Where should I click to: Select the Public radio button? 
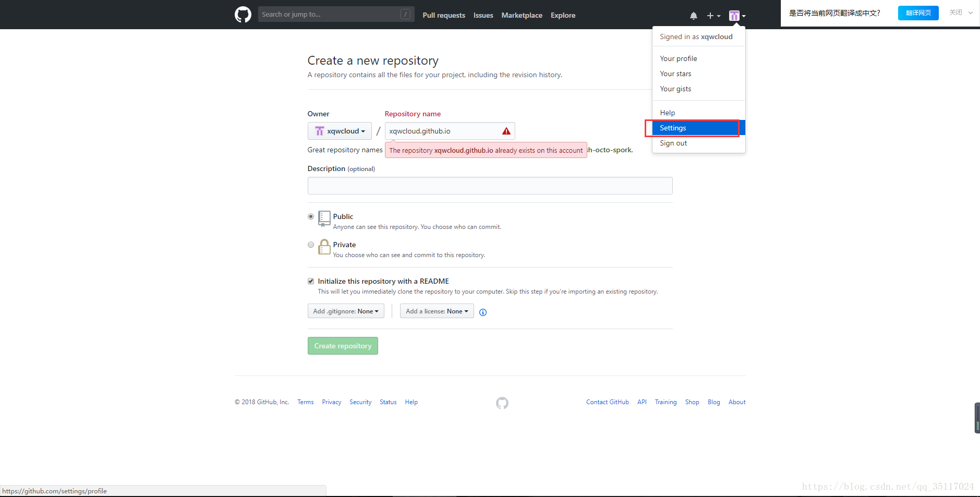[311, 216]
